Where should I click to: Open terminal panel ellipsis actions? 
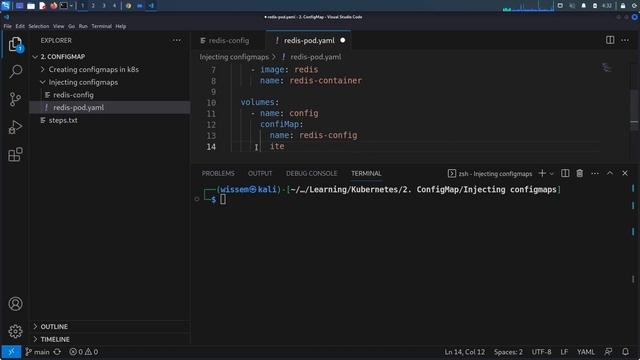[595, 173]
